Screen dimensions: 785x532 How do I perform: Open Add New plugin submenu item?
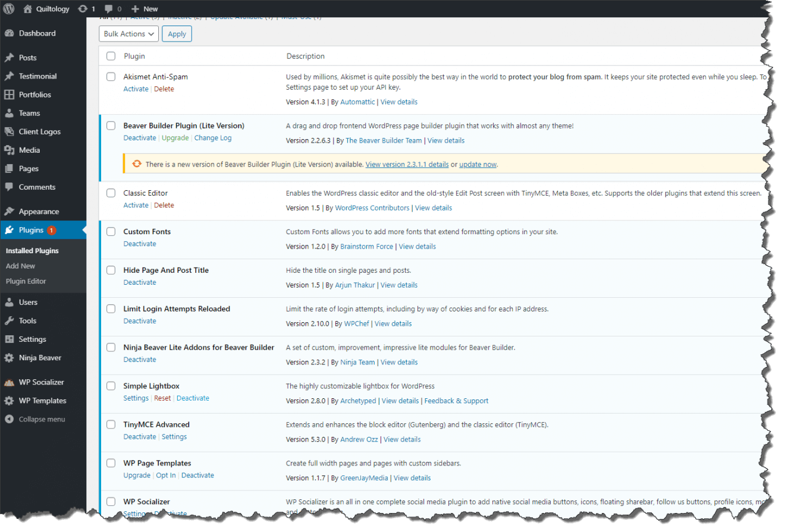pyautogui.click(x=20, y=266)
